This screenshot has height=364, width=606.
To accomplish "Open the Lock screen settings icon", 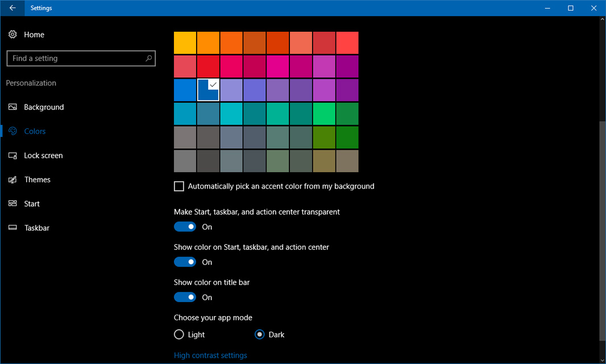I will 13,155.
